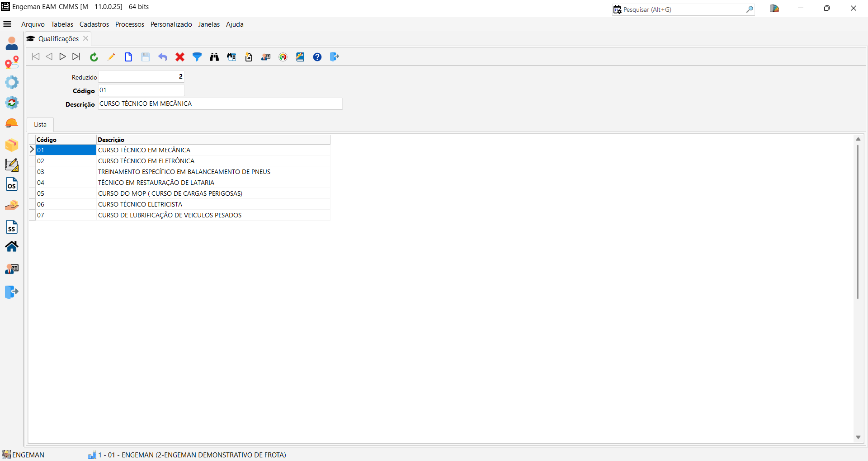This screenshot has width=868, height=461.
Task: Click the pencil edit record icon
Action: click(x=111, y=57)
